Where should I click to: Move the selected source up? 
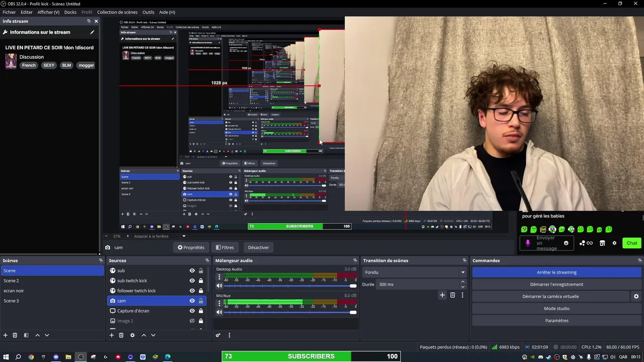coord(143,335)
